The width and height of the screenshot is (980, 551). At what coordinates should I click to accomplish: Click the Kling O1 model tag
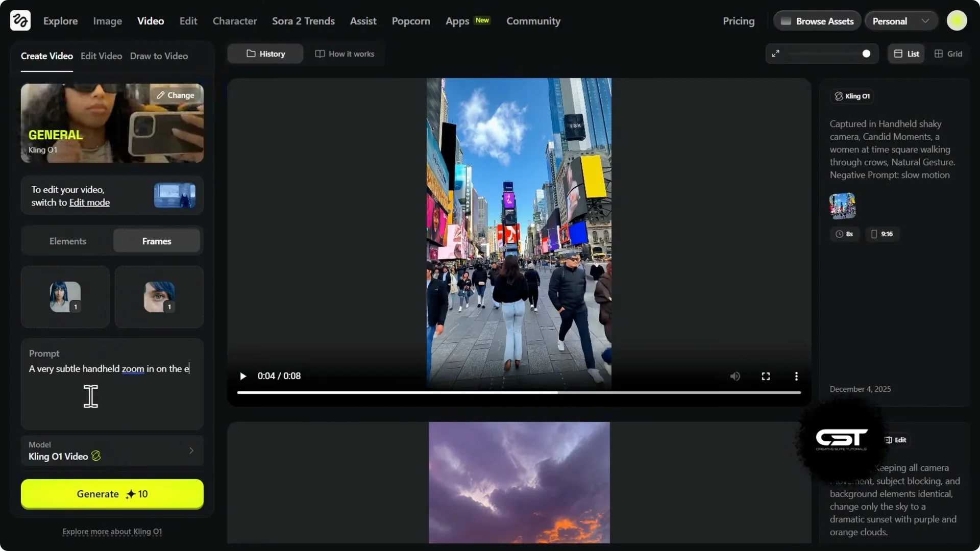coord(852,96)
